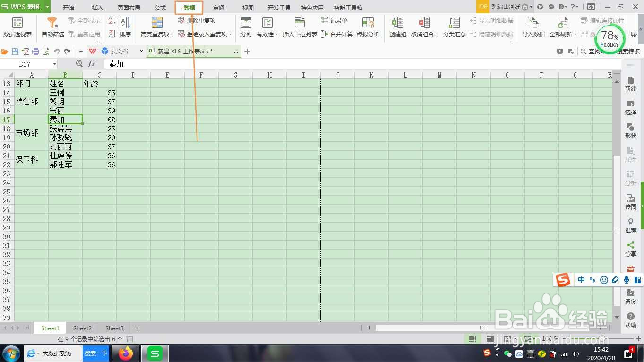Image resolution: width=644 pixels, height=362 pixels.
Task: Open the 智能工具箱 ribbon tab
Action: click(348, 8)
